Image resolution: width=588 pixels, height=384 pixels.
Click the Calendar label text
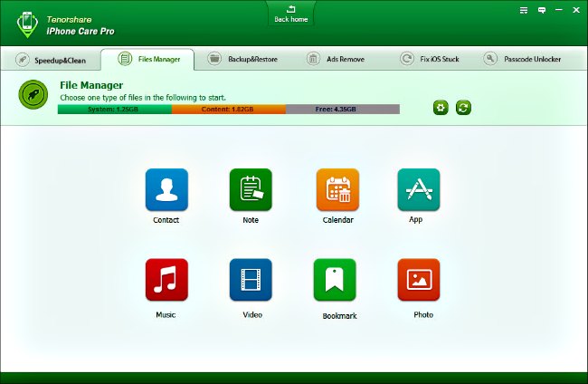(338, 220)
